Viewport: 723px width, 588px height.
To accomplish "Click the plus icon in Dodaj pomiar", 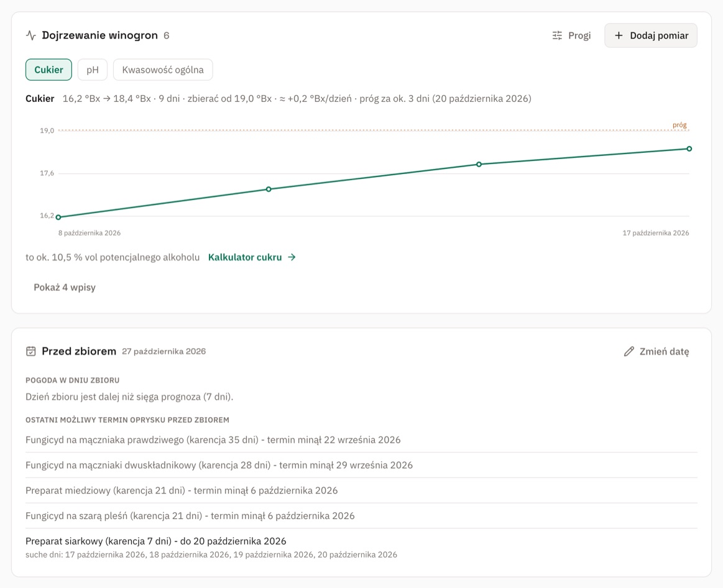I will (619, 35).
